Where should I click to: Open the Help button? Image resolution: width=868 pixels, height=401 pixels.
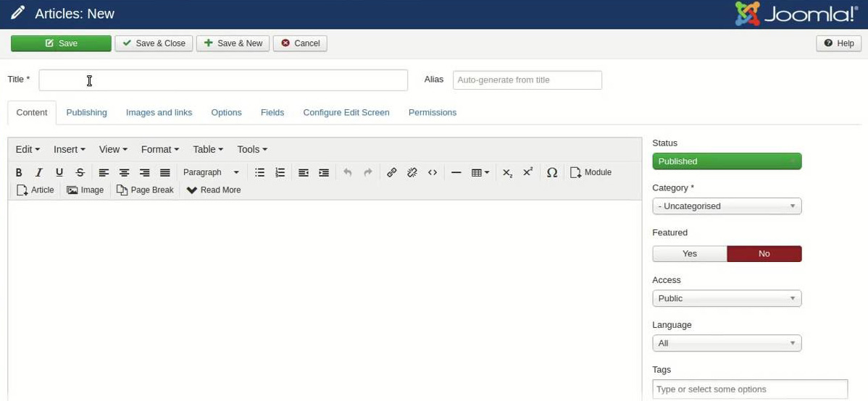tap(839, 43)
